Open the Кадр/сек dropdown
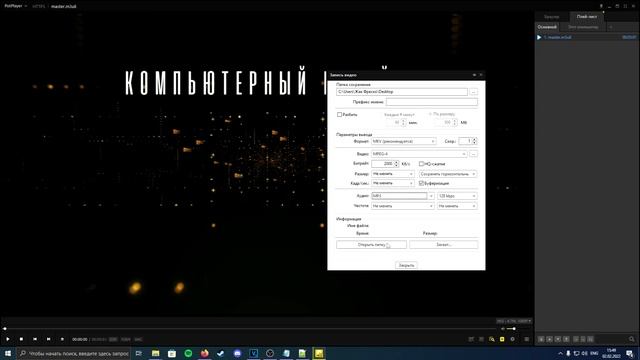Viewport: 640px width, 360px height. [x=392, y=183]
